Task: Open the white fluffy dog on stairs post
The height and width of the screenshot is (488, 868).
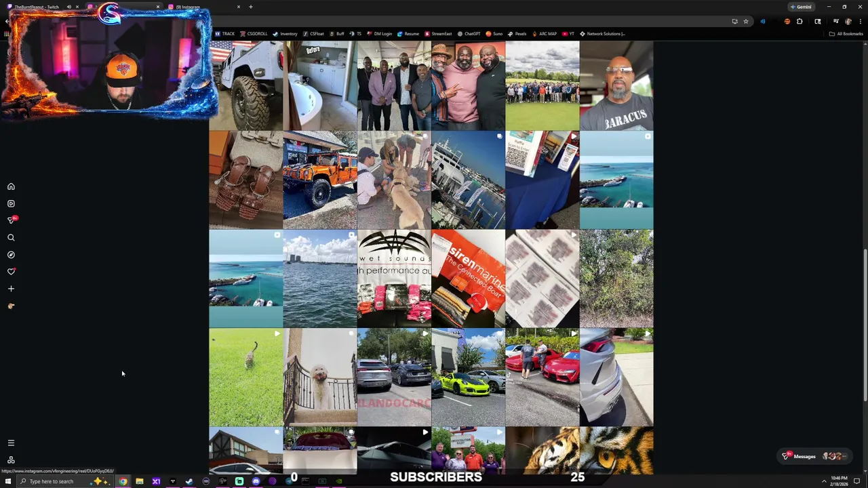Action: coord(319,378)
